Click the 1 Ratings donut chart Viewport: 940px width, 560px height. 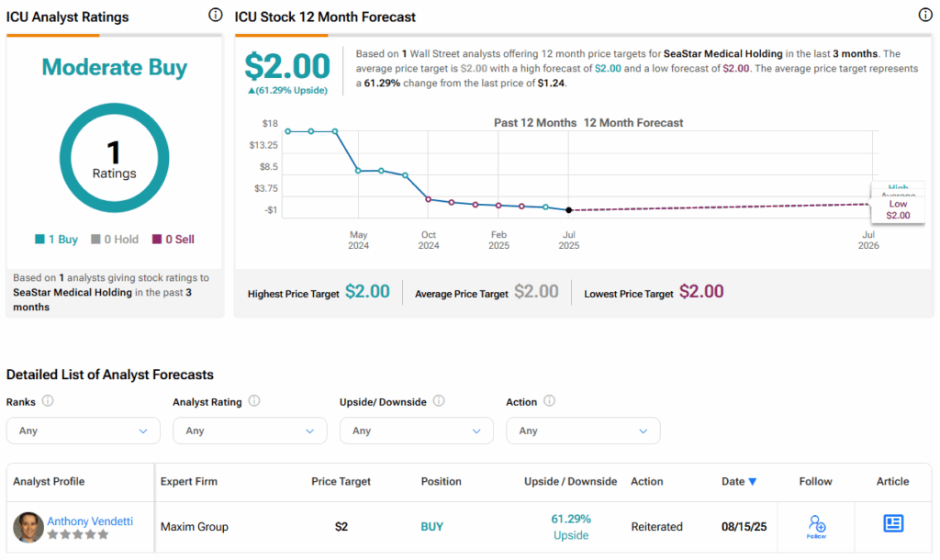[114, 158]
